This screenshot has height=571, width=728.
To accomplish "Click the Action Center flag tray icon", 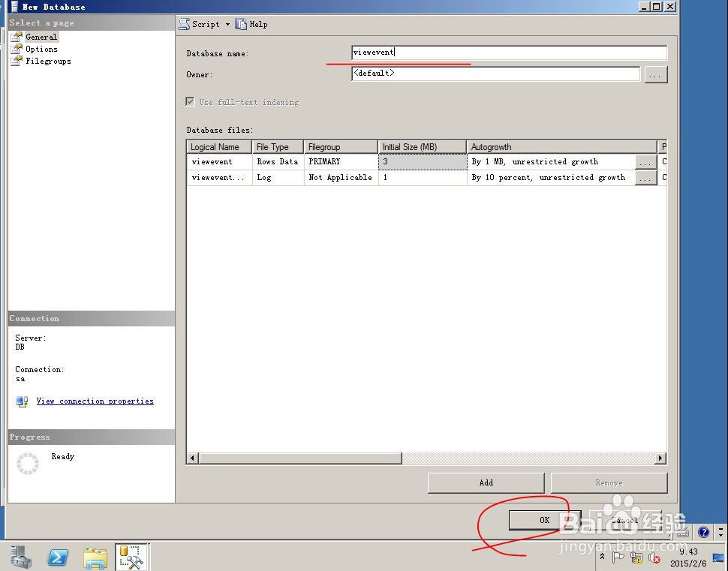I will [618, 557].
